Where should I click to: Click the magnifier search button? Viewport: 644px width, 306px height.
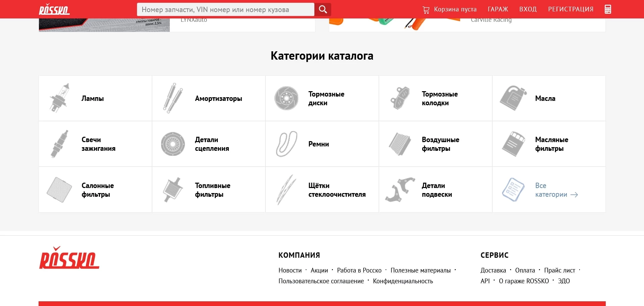coord(323,9)
